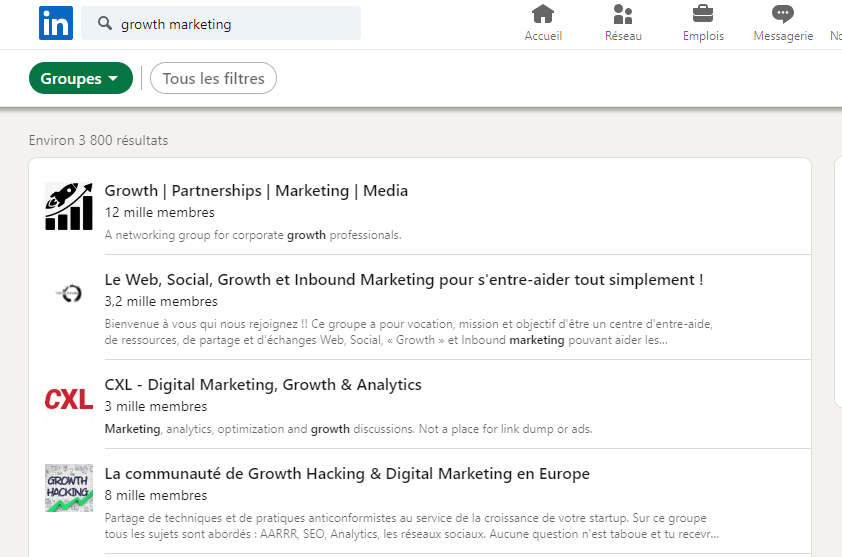Click the Inbound Marketing group's round logo
842x557 pixels.
[69, 293]
